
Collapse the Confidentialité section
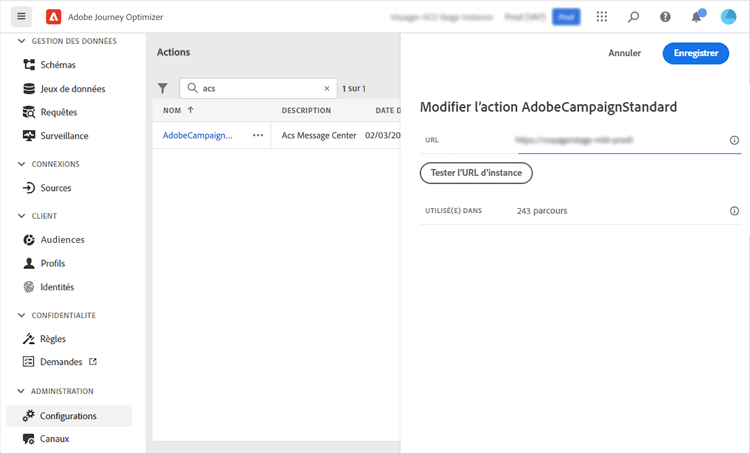point(22,315)
